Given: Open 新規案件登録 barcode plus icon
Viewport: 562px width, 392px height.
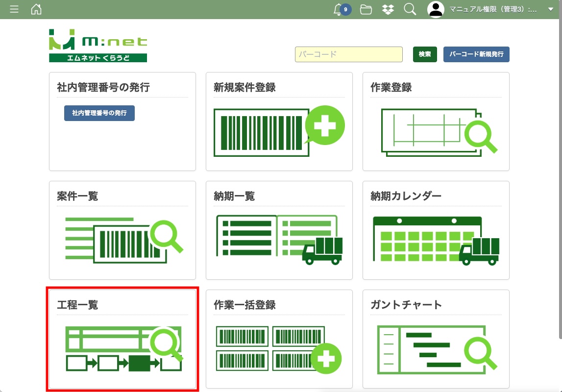Looking at the screenshot, I should coord(279,131).
